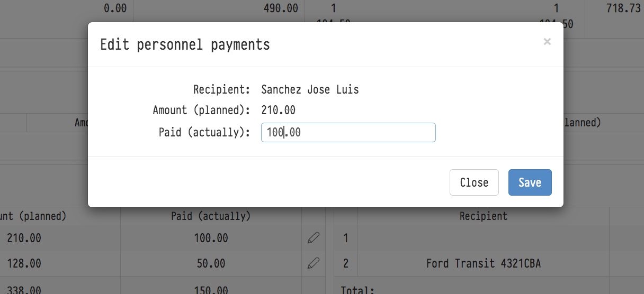The image size is (644, 294).
Task: Click the 'Paid (actually)' table column header
Action: point(211,216)
